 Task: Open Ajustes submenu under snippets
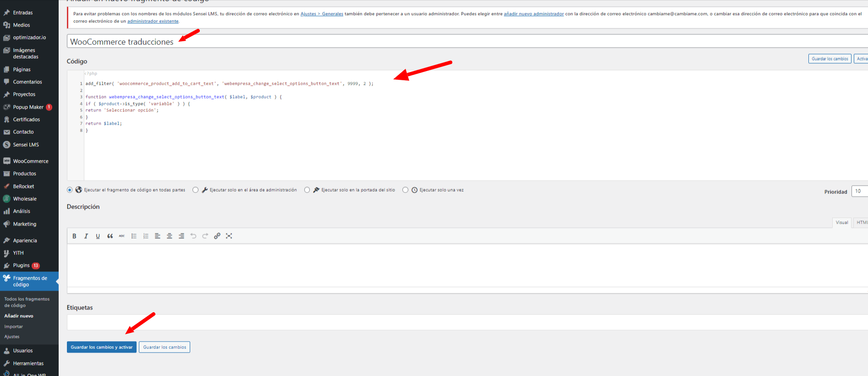coord(12,337)
